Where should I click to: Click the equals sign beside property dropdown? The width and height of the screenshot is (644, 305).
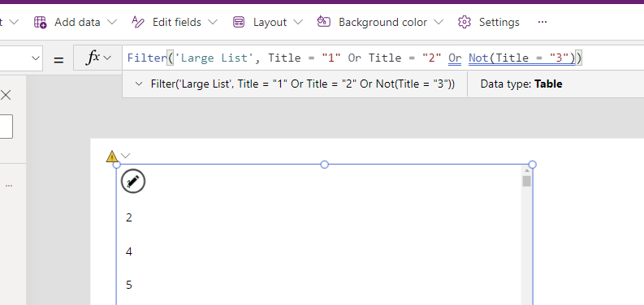(x=58, y=60)
